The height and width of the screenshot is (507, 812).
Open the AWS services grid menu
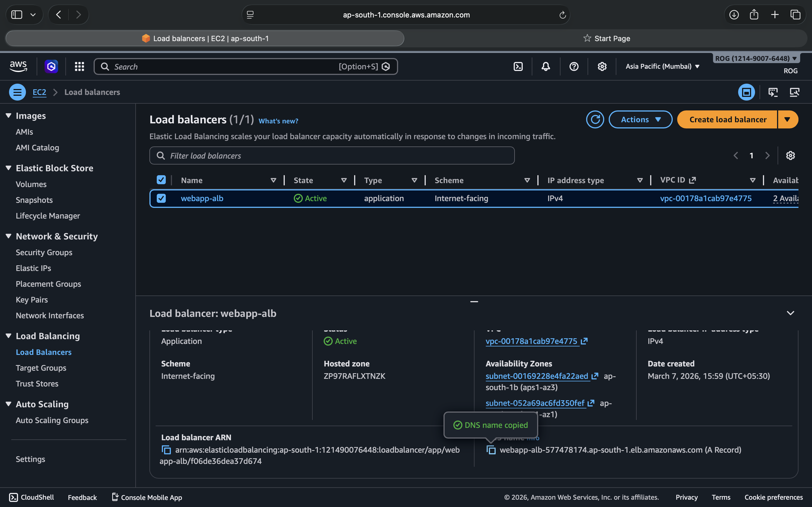coord(79,66)
